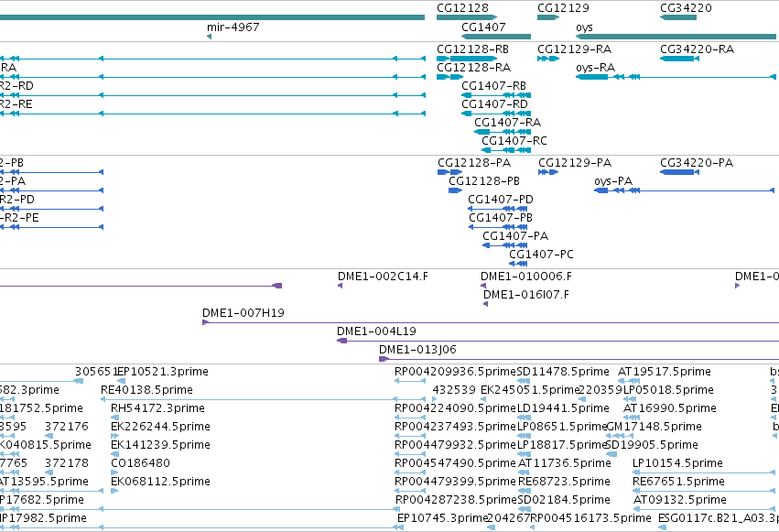Click EST SD19905.5prime
Screen dimensions: 779x532
611,454
